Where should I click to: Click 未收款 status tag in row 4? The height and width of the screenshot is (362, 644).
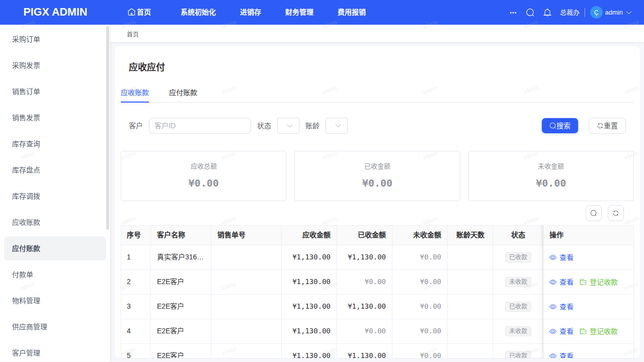518,331
